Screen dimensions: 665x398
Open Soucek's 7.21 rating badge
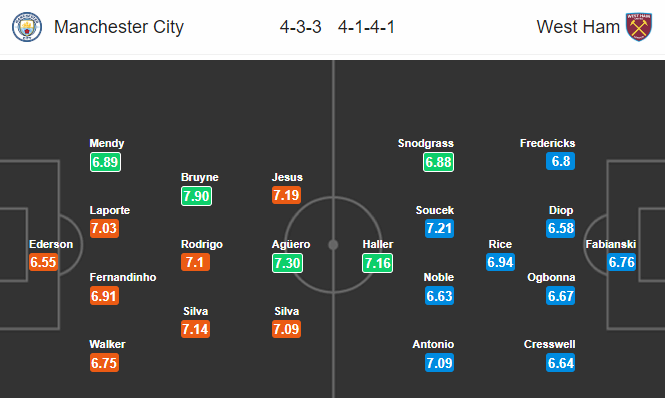(x=439, y=228)
